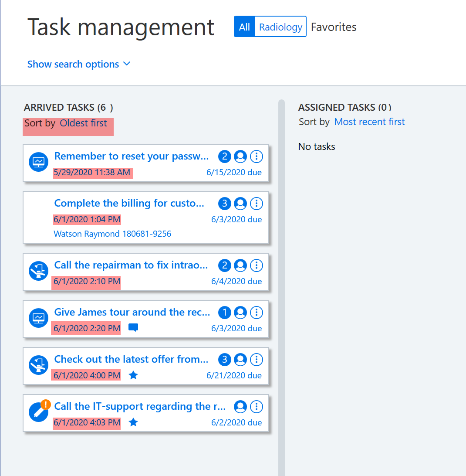Click the '6/15/2020 due' date text

234,172
